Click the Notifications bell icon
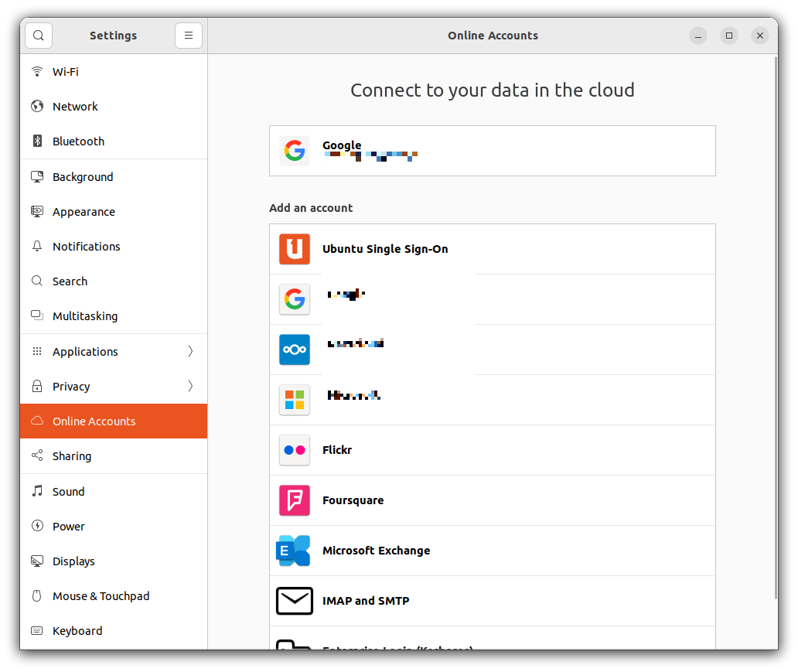Screen dimensions: 798x672 point(37,247)
